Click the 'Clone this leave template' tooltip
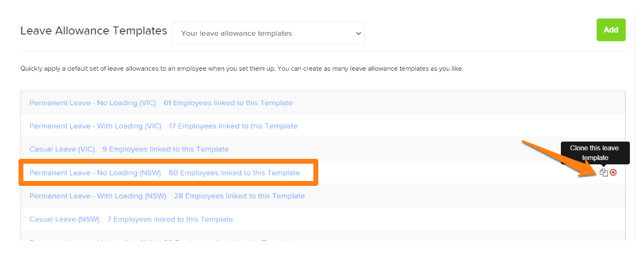 (594, 153)
